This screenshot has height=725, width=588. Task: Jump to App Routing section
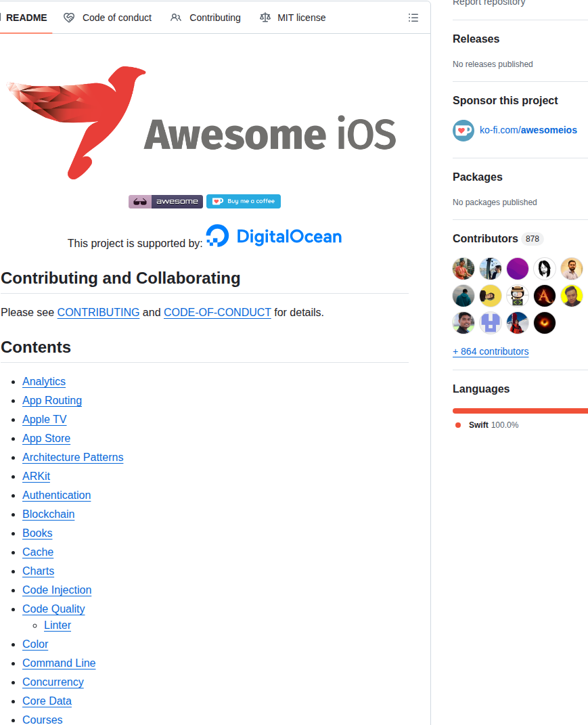(x=52, y=401)
